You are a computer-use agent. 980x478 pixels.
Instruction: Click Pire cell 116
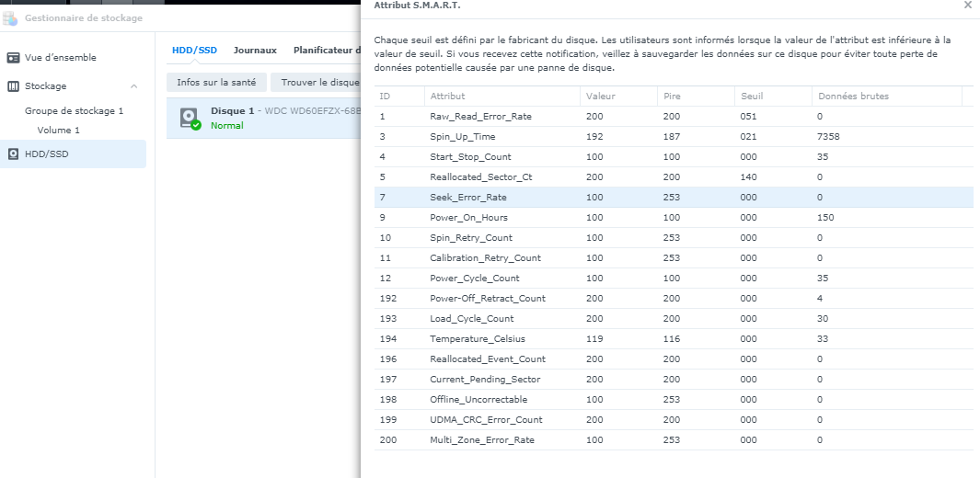[x=672, y=339]
